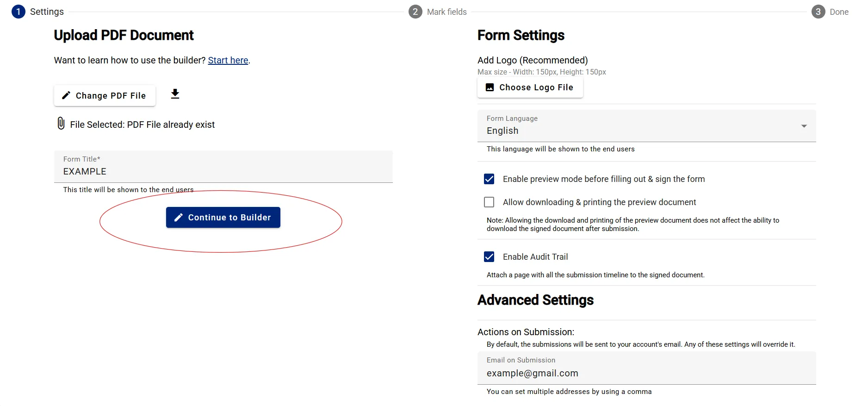Image resolution: width=868 pixels, height=406 pixels.
Task: Click the step 2 circle icon
Action: click(415, 12)
